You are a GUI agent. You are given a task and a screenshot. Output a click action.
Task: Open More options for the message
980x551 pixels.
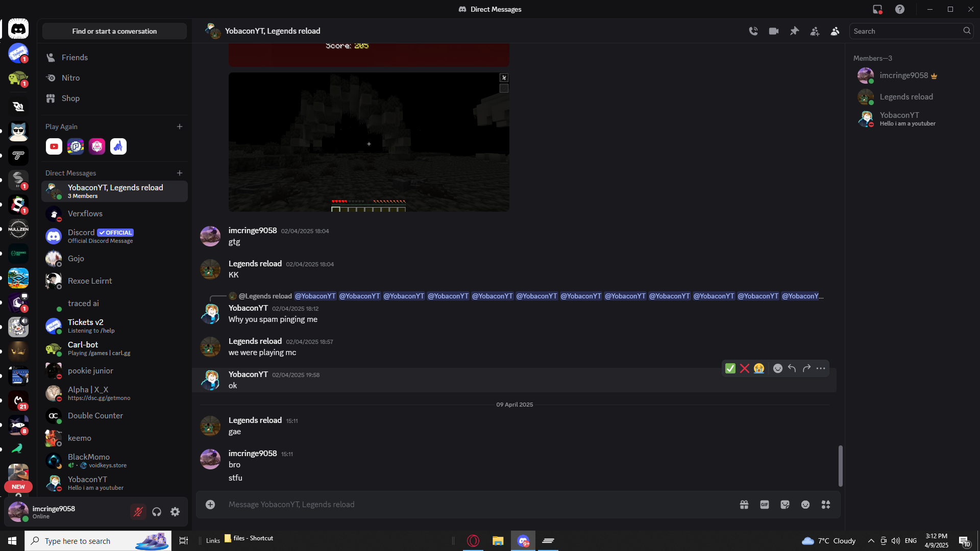(x=821, y=368)
